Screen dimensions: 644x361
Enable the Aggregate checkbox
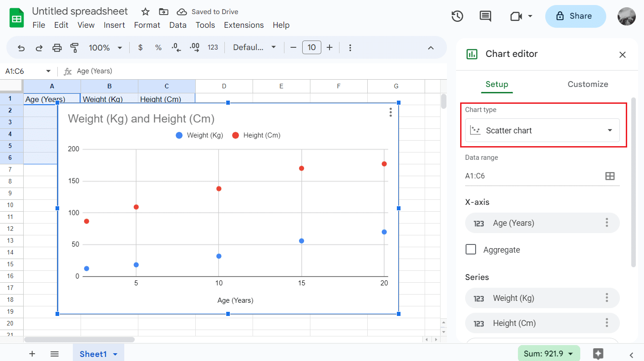(x=471, y=249)
